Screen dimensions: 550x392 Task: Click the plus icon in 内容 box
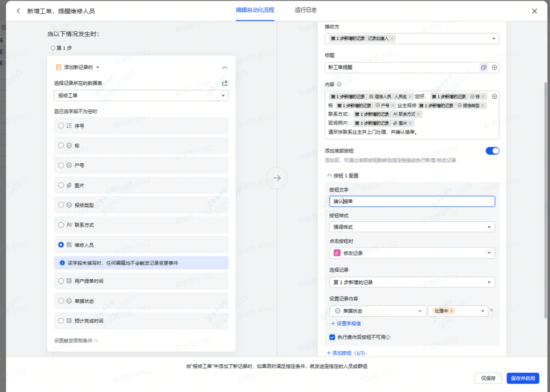tap(494, 97)
